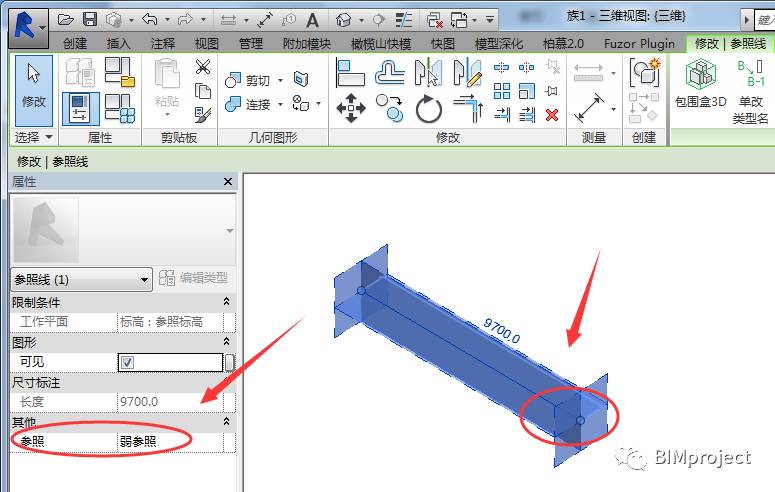Click the Move tool icon
The height and width of the screenshot is (492, 775).
(350, 108)
